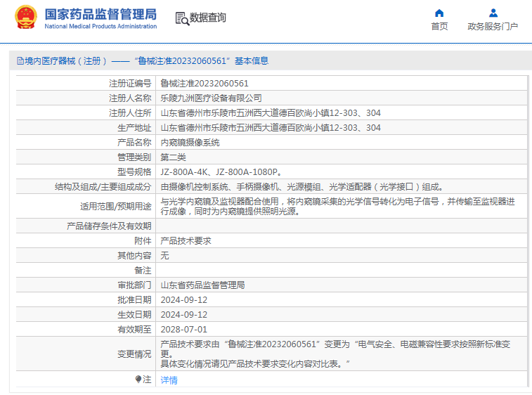Click the page heading 境内医疗器械（注册）基本信息

147,60
